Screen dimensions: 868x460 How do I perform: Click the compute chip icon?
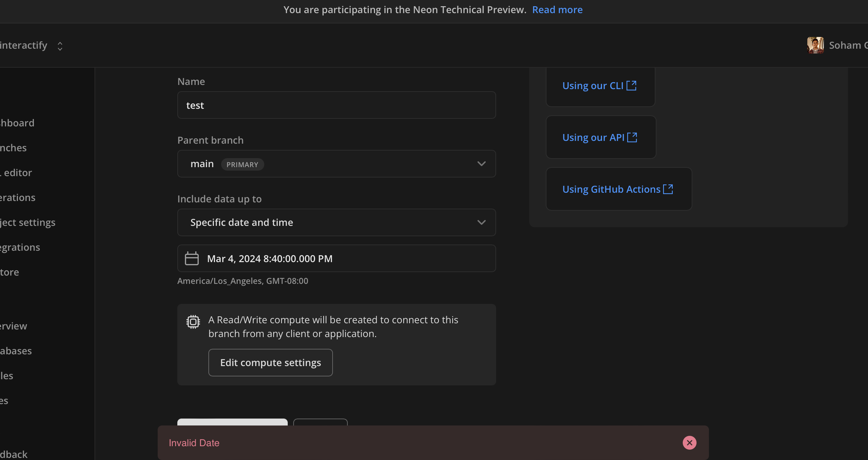(x=193, y=322)
